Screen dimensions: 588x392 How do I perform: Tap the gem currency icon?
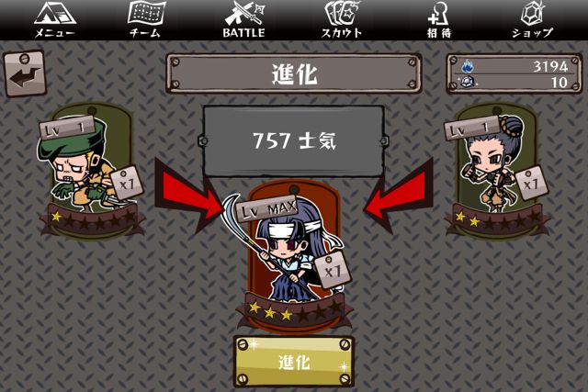468,82
